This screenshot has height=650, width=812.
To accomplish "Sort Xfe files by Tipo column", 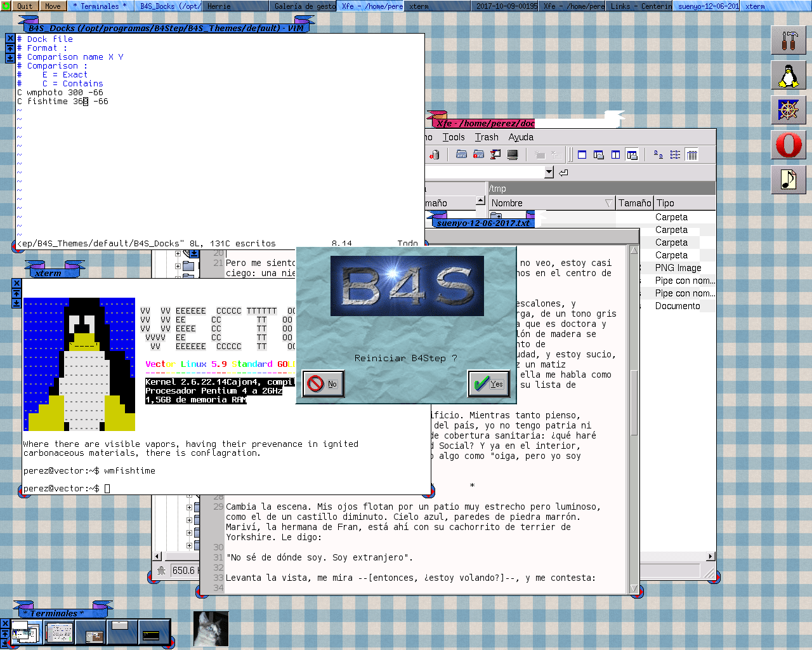I will [685, 203].
